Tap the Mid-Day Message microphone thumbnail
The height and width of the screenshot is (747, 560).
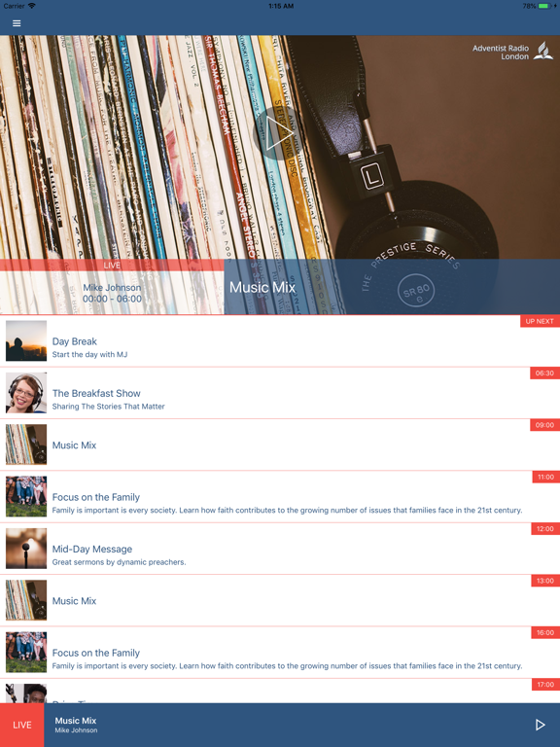(26, 549)
